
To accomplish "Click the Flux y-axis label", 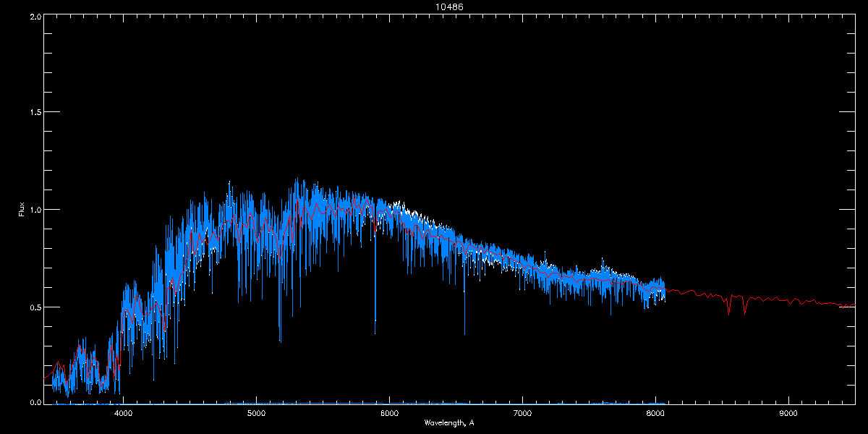I will point(22,210).
